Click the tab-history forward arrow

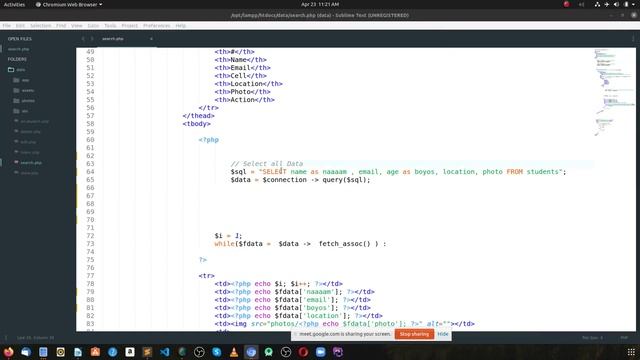click(92, 39)
